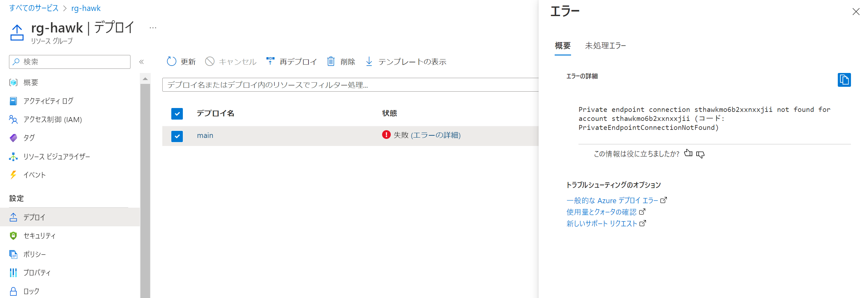
Task: Click the delete (削除) trash icon
Action: tap(331, 61)
